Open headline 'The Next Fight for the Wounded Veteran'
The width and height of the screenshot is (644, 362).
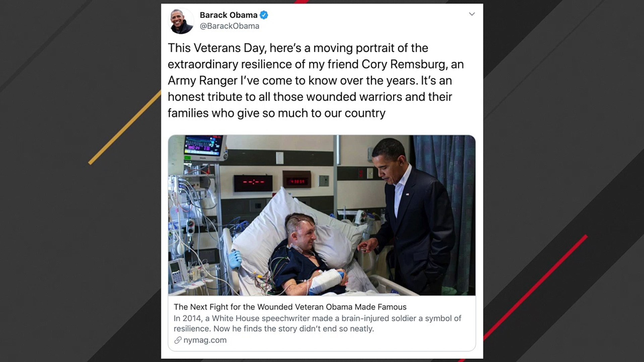point(290,307)
